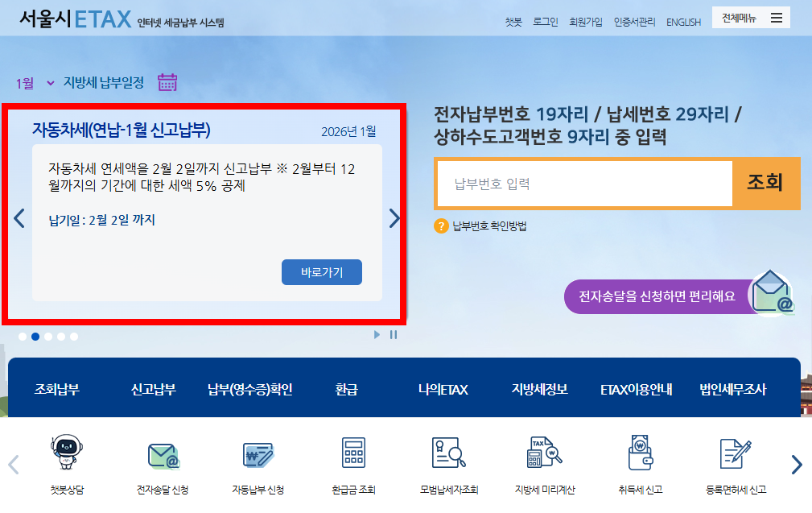Select the first slide indicator dot
This screenshot has width=812, height=513.
[23, 337]
